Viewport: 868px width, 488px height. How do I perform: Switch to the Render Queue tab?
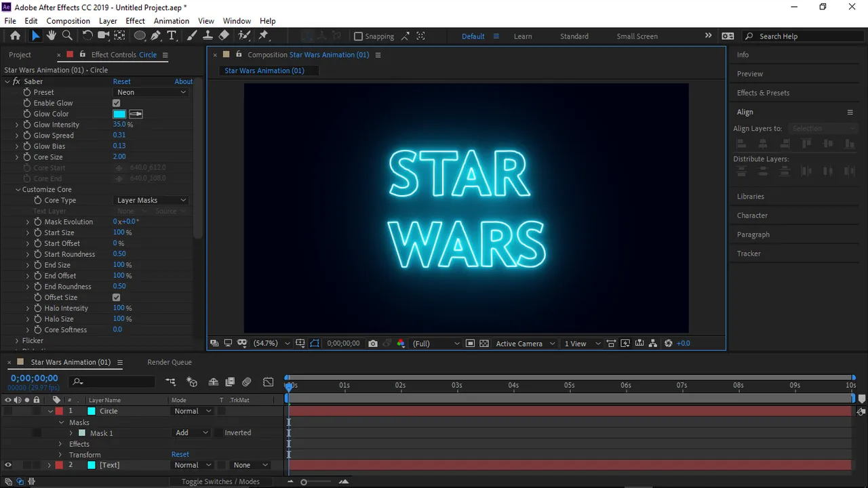click(x=170, y=363)
